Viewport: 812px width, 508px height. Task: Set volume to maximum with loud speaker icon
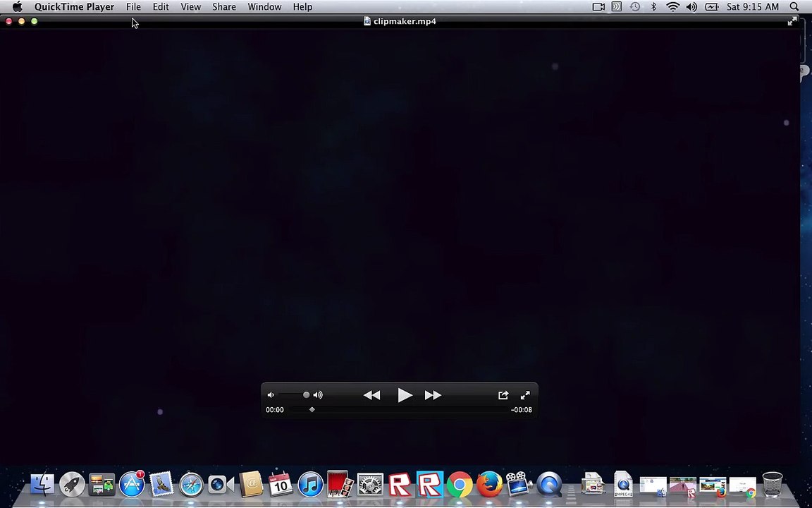(318, 395)
